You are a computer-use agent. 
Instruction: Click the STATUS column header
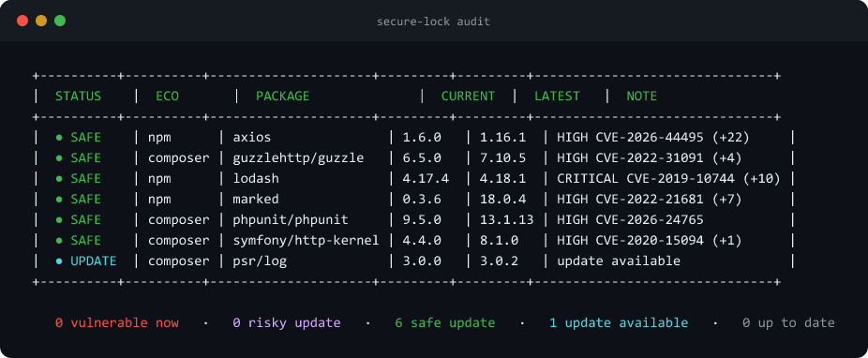pyautogui.click(x=78, y=97)
